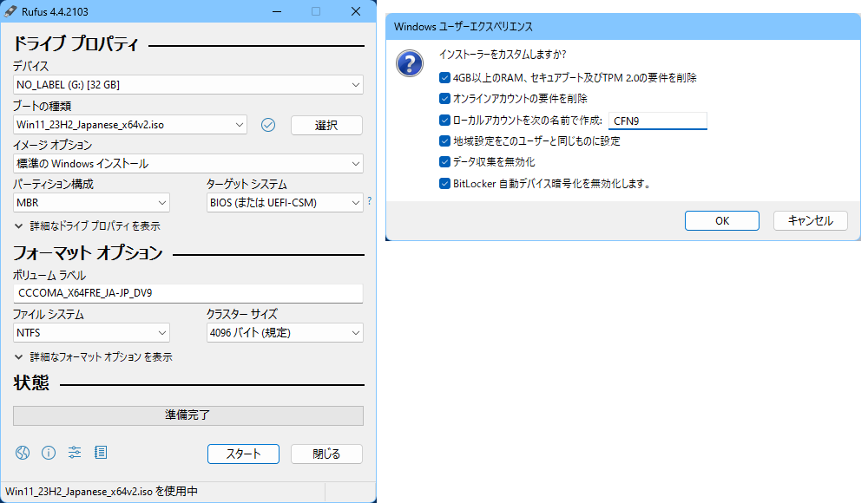The image size is (868, 503).
Task: Click the local account name field CFN9
Action: [x=657, y=121]
